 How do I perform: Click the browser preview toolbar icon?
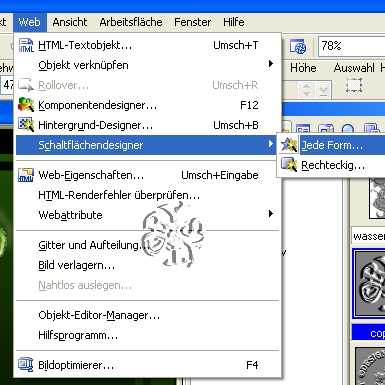coord(298,46)
